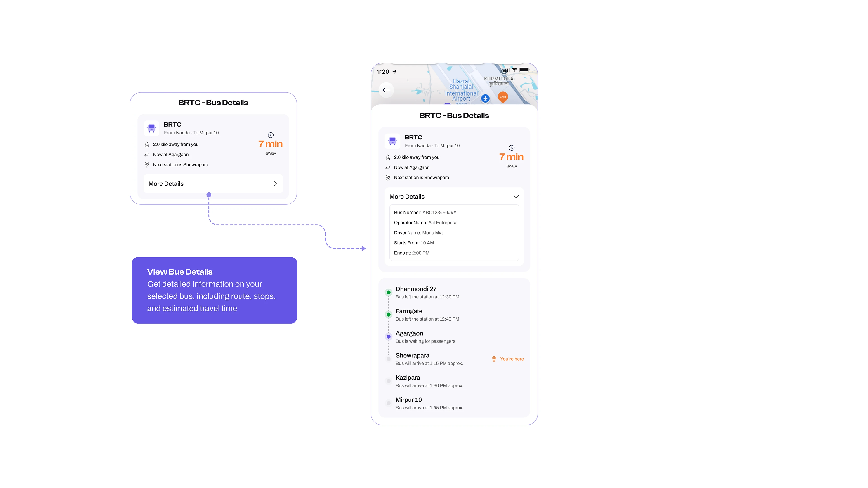
Task: Collapse More Details with down chevron
Action: pyautogui.click(x=516, y=196)
